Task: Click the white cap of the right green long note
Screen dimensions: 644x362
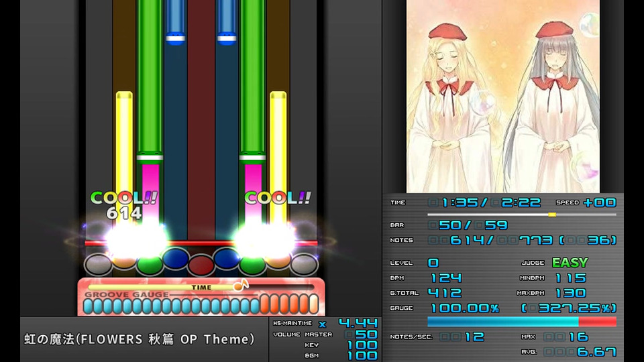Action: coord(252,157)
